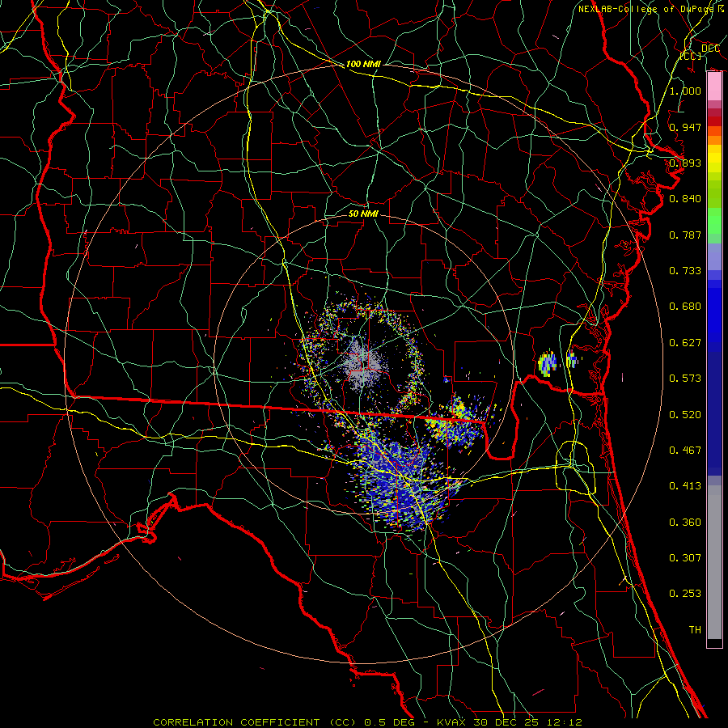Viewport: 728px width, 728px height.
Task: Select the 0.840 legend value
Action: tap(685, 199)
